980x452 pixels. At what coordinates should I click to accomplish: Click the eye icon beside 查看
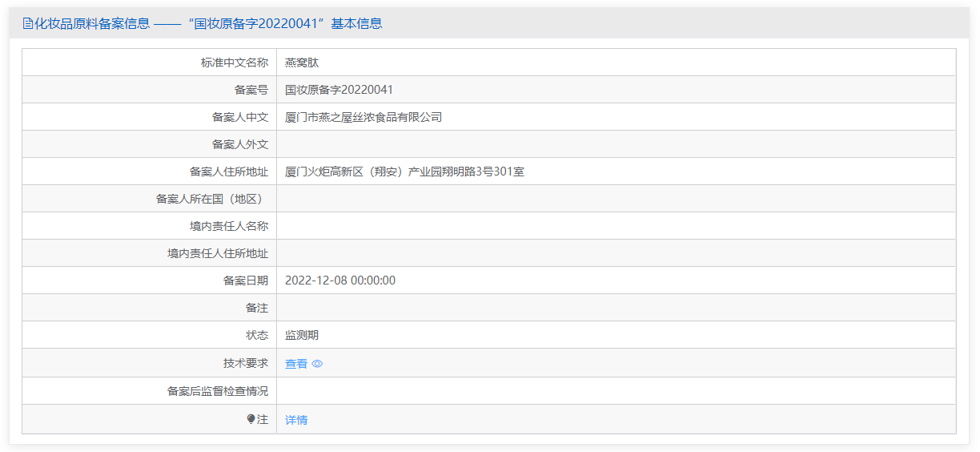[x=317, y=364]
